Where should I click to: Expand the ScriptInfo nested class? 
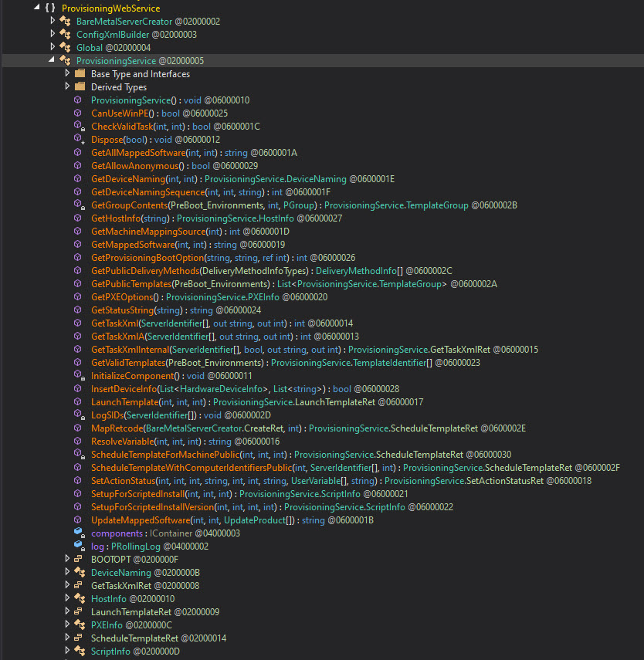[x=67, y=650]
